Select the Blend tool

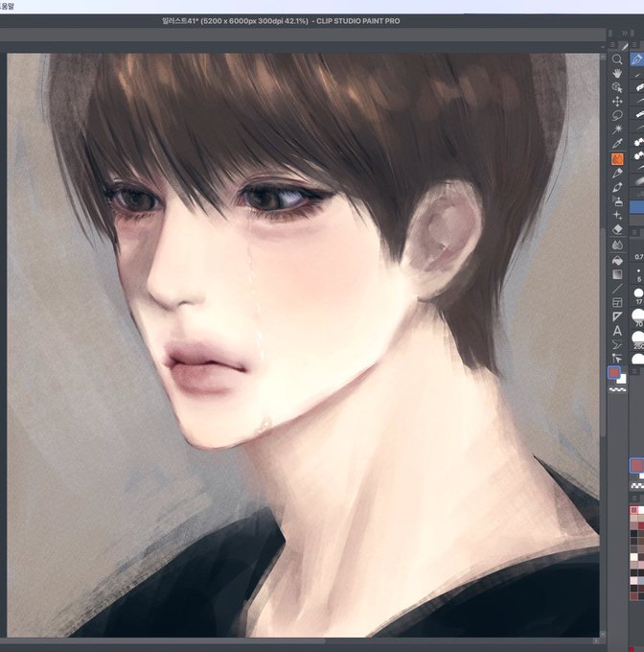point(617,245)
